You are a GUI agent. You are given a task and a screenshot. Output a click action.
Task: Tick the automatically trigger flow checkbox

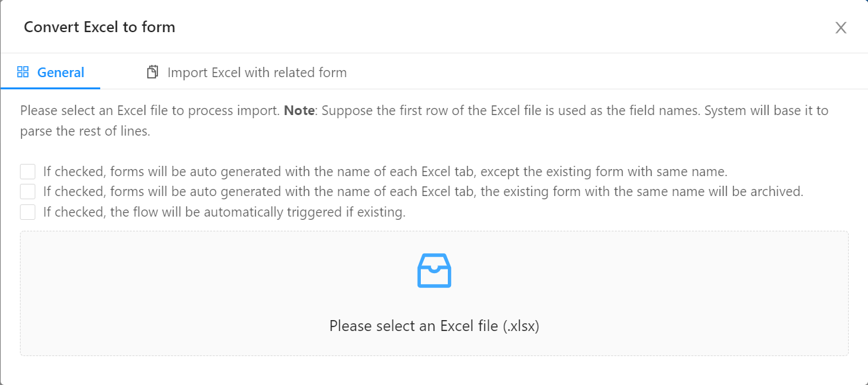(28, 212)
